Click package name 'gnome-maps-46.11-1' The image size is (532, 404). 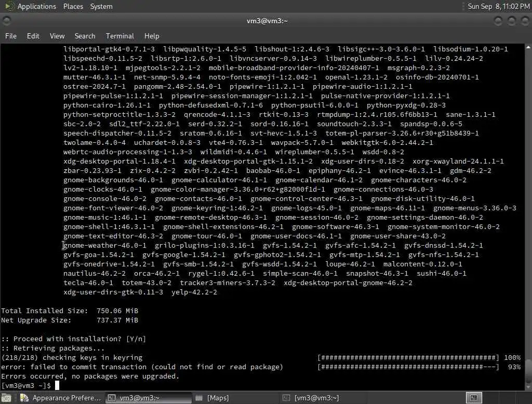click(x=388, y=208)
